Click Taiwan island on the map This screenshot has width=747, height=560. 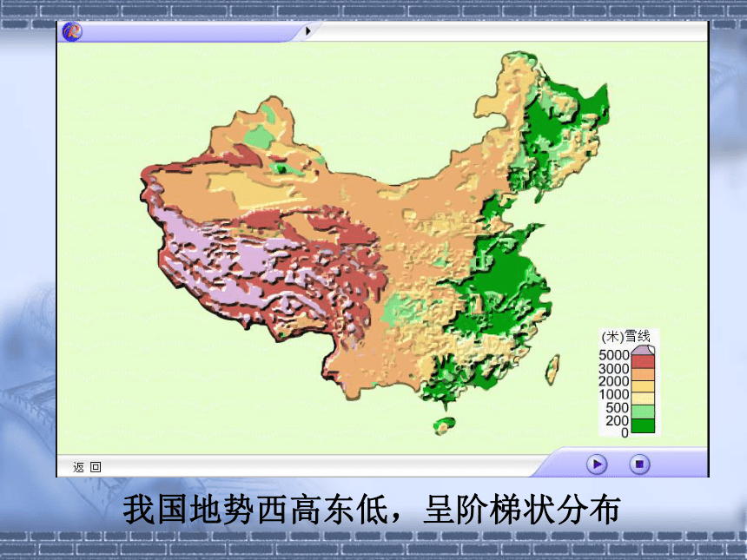point(552,369)
